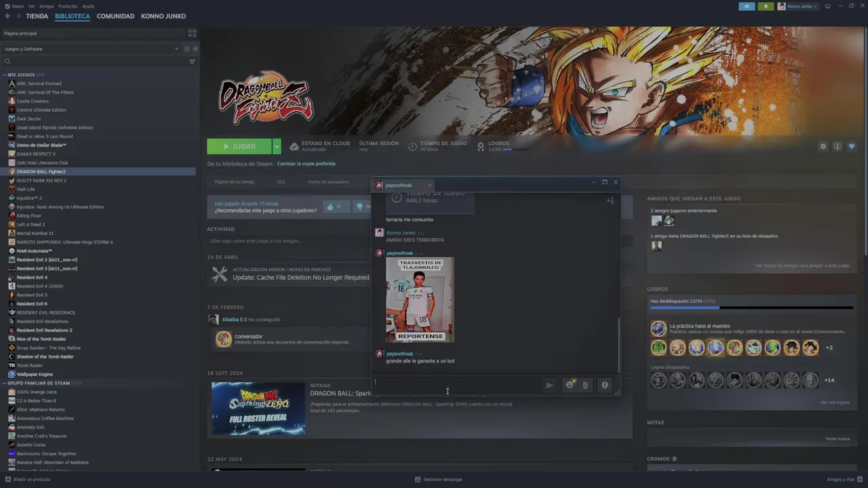The width and height of the screenshot is (868, 488).
Task: Attach a file in chat
Action: click(x=585, y=385)
